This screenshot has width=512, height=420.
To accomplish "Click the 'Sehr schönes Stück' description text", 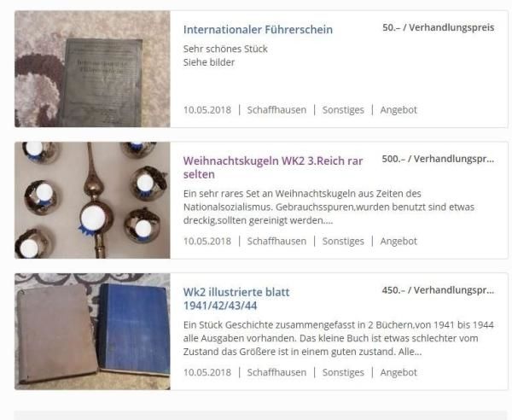I will pyautogui.click(x=225, y=49).
